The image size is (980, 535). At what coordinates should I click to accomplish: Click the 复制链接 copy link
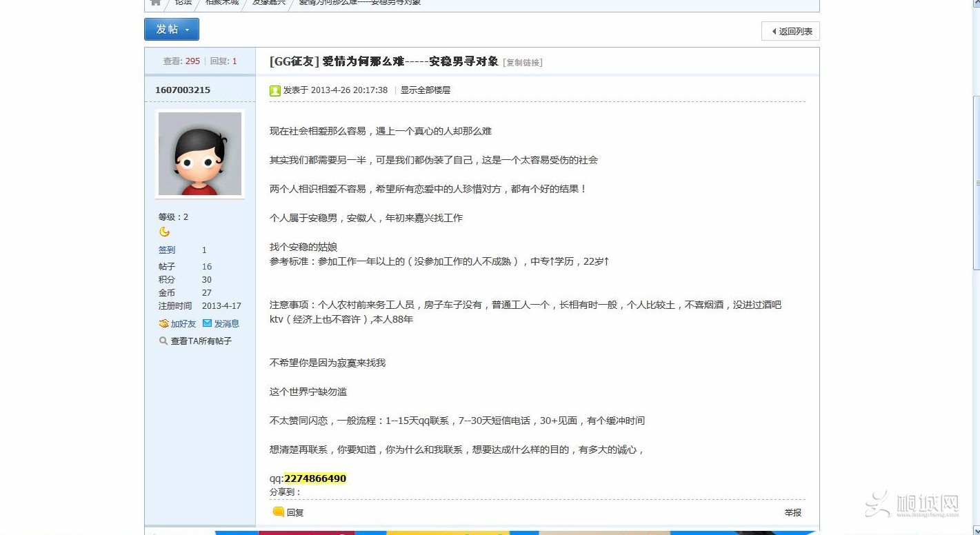pos(523,63)
